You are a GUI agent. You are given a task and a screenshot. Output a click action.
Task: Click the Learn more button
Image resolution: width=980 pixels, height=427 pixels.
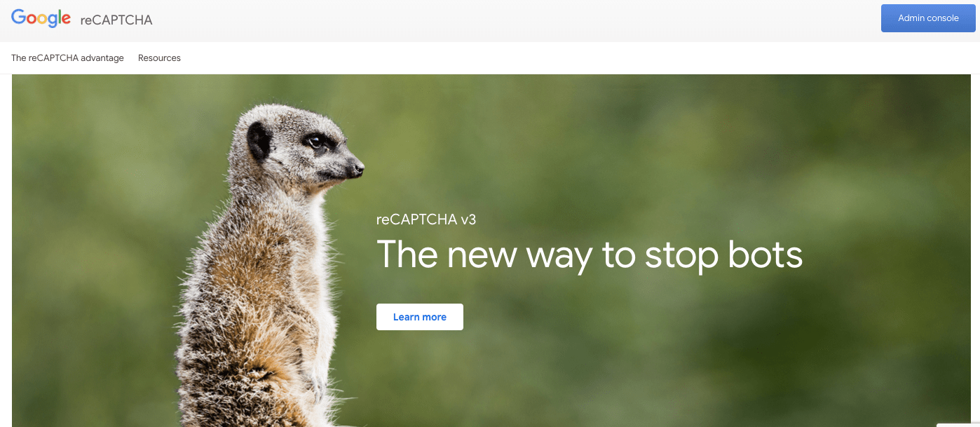pyautogui.click(x=420, y=317)
